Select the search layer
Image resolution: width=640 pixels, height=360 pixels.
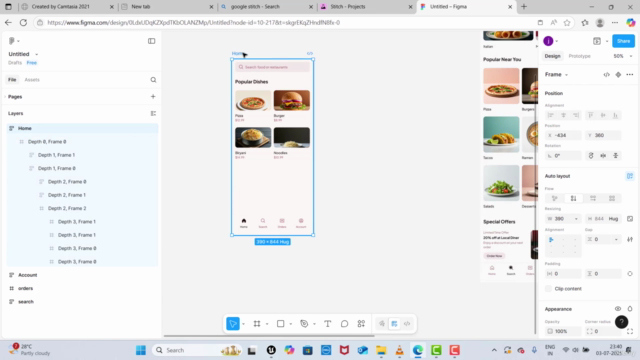pos(26,302)
